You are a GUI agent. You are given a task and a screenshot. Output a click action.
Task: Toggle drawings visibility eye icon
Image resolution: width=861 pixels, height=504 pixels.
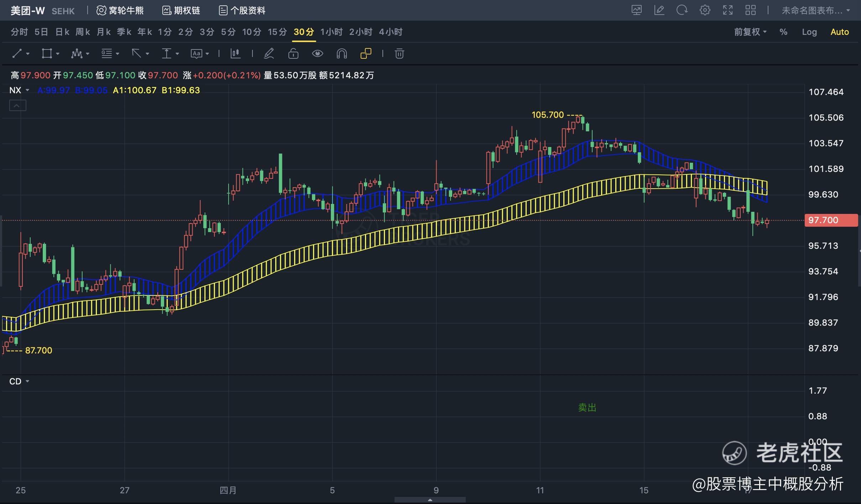pyautogui.click(x=317, y=54)
